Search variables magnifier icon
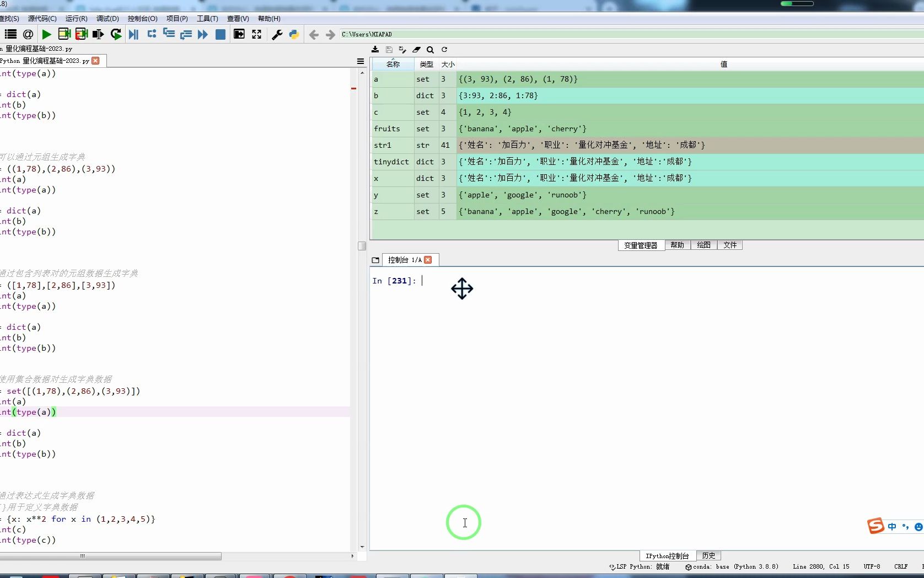This screenshot has height=578, width=924. coord(430,50)
